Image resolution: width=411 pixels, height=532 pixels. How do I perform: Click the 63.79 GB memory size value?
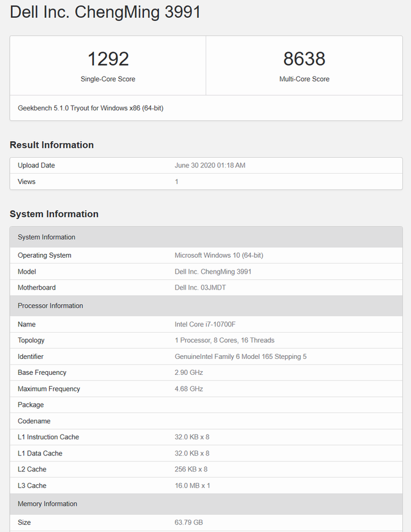pyautogui.click(x=189, y=522)
